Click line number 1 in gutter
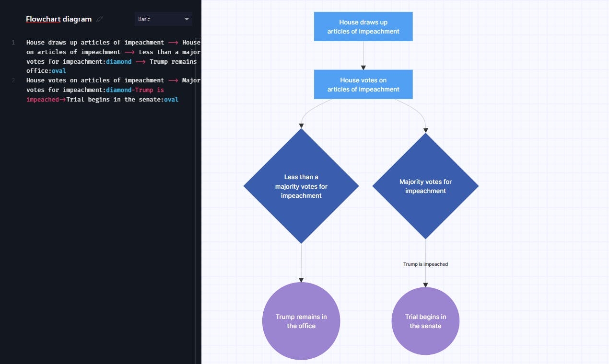 13,43
